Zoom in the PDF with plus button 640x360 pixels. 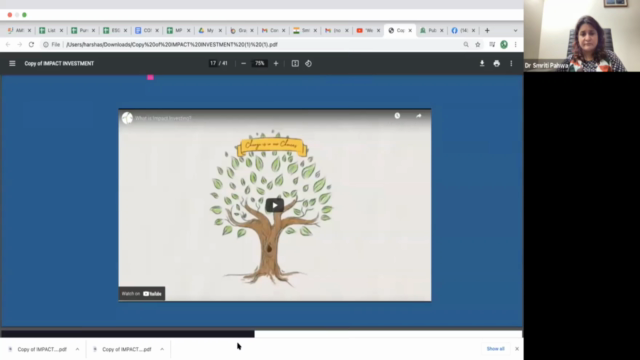(x=276, y=63)
